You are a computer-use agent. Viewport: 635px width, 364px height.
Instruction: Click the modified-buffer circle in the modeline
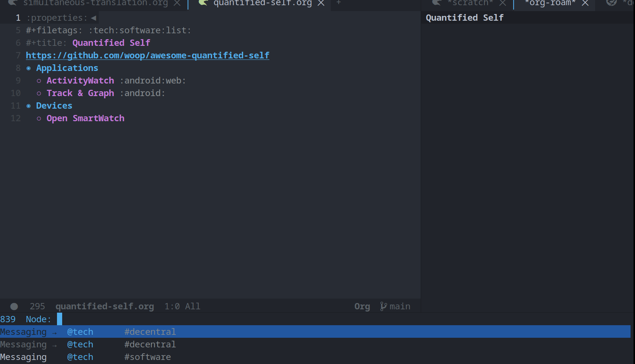click(x=14, y=306)
